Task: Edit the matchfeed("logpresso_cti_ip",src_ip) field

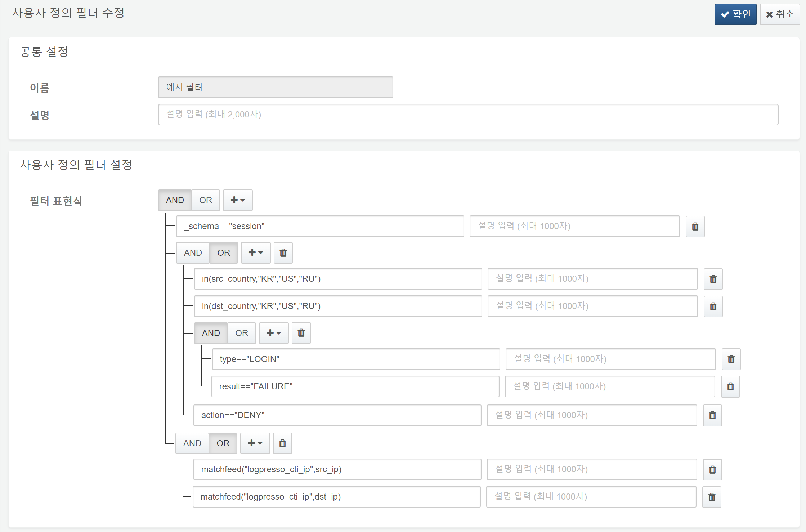Action: point(337,469)
